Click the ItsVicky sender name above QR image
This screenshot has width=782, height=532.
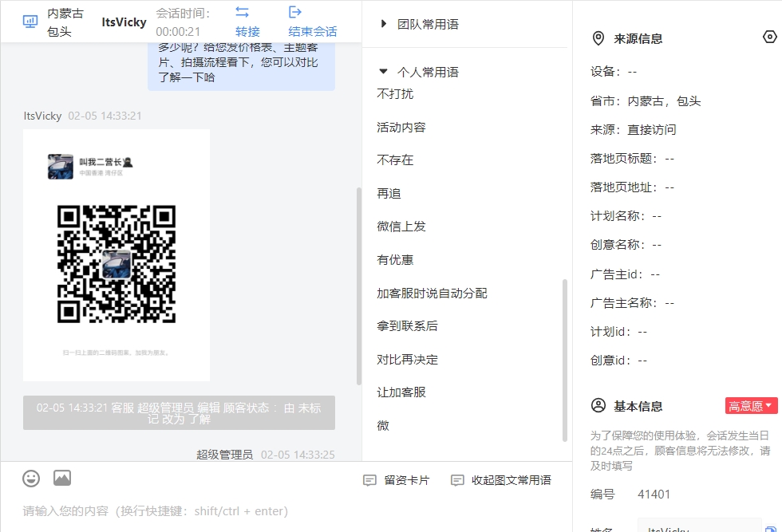pos(42,116)
